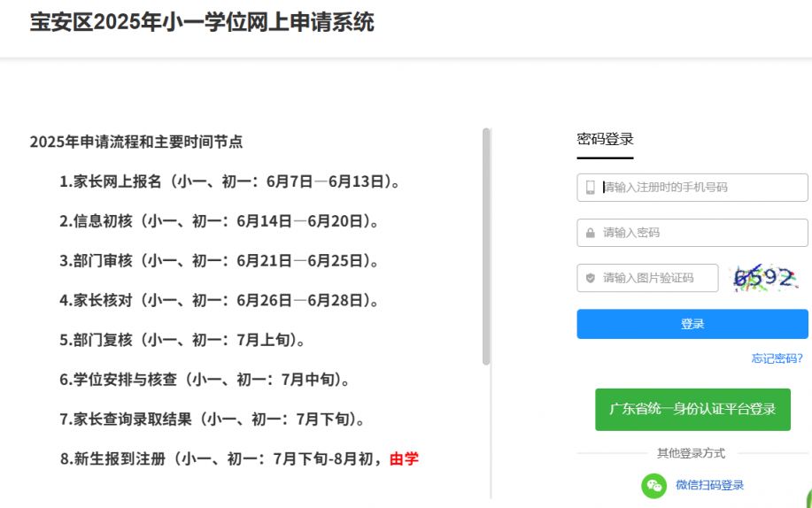812x508 pixels.
Task: Click the notice panel vertical scrollbar
Action: click(x=486, y=247)
